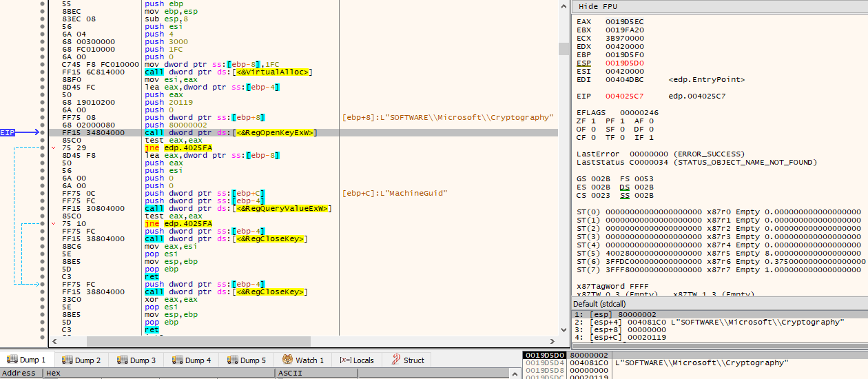Click the truck icon on Dump 4

pos(178,360)
